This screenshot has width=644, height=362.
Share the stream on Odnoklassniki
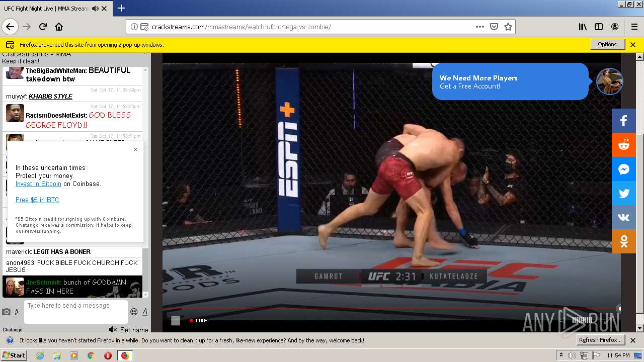[624, 241]
